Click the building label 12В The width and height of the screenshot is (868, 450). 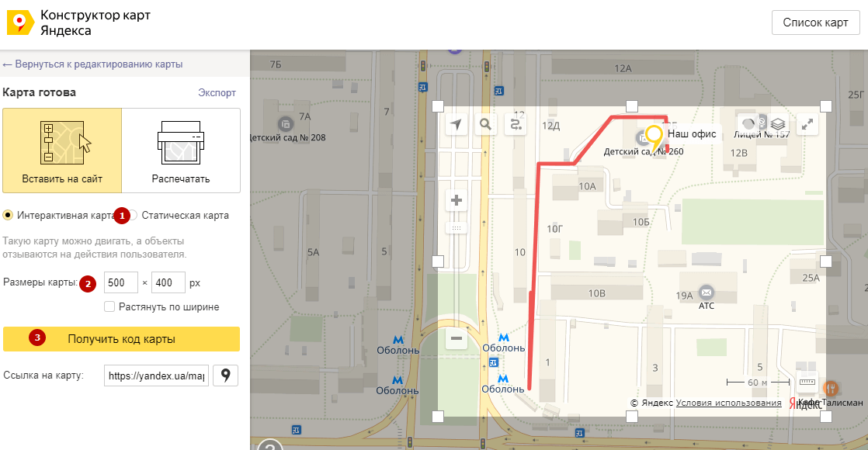point(739,154)
